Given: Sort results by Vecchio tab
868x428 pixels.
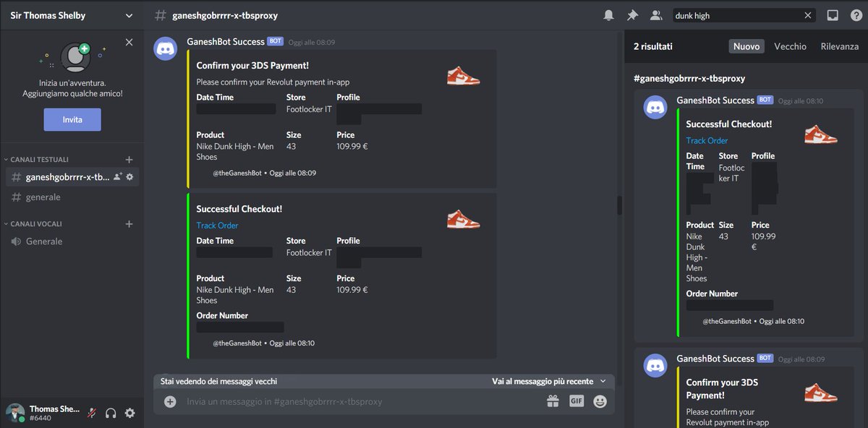Looking at the screenshot, I should [790, 46].
